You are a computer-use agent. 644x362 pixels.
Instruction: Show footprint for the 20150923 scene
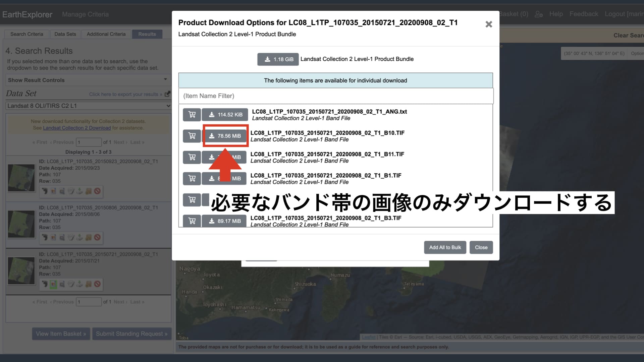(x=45, y=191)
